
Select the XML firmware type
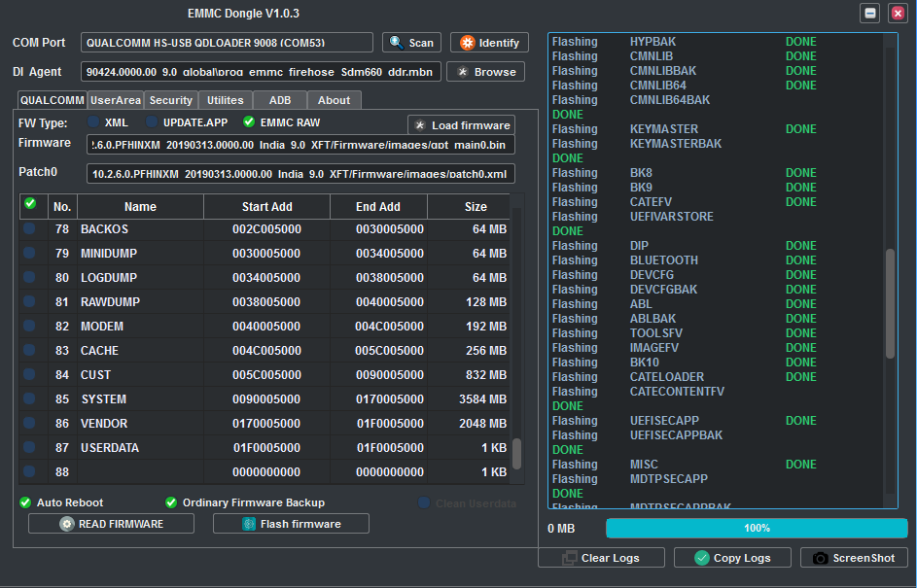click(93, 121)
